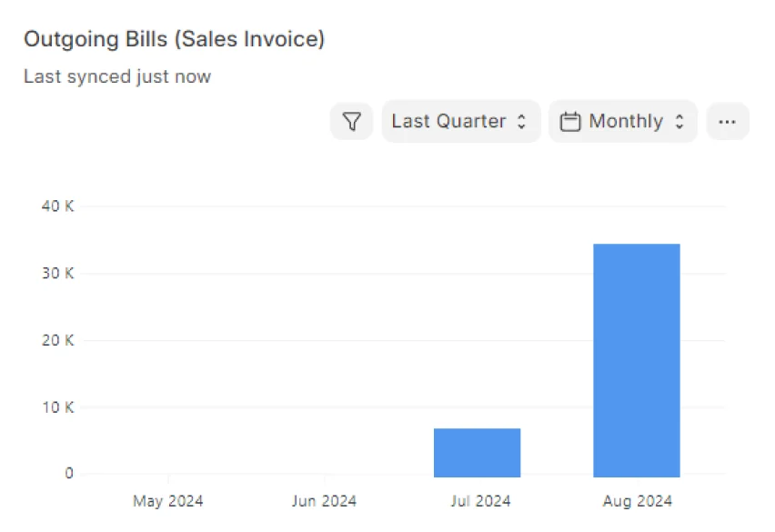Expand the Last Quarter time range dropdown

point(460,121)
